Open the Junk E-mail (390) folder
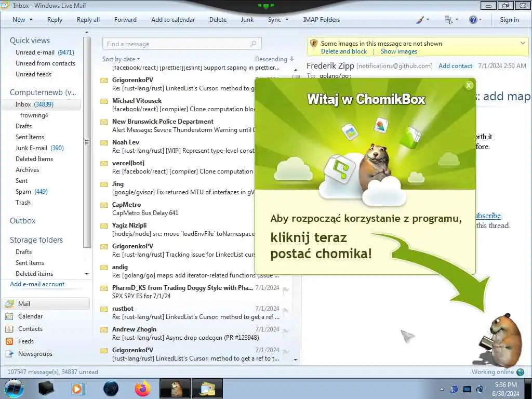Viewport: 532px width, 399px height. tap(39, 148)
